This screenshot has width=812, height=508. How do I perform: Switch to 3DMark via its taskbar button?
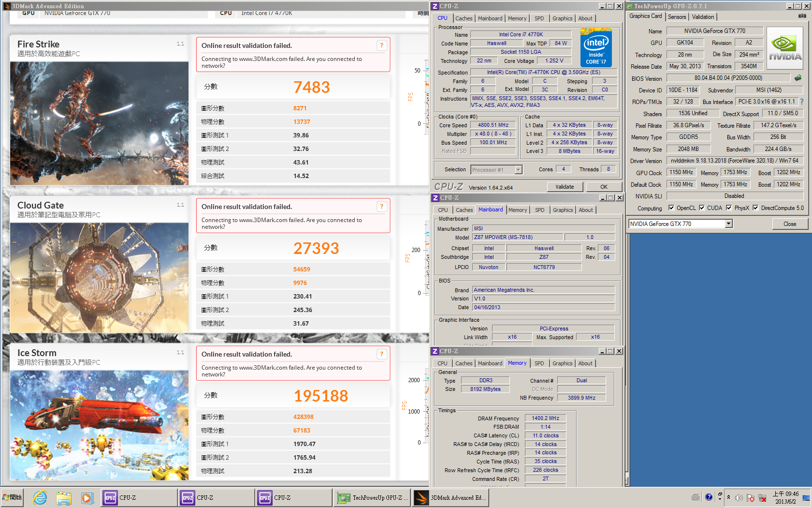(x=450, y=497)
